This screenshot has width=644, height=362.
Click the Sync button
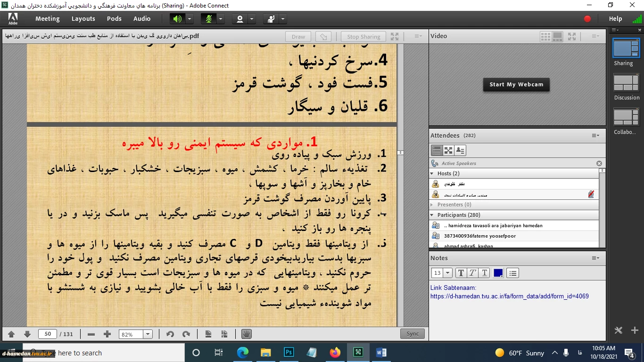[x=413, y=334]
